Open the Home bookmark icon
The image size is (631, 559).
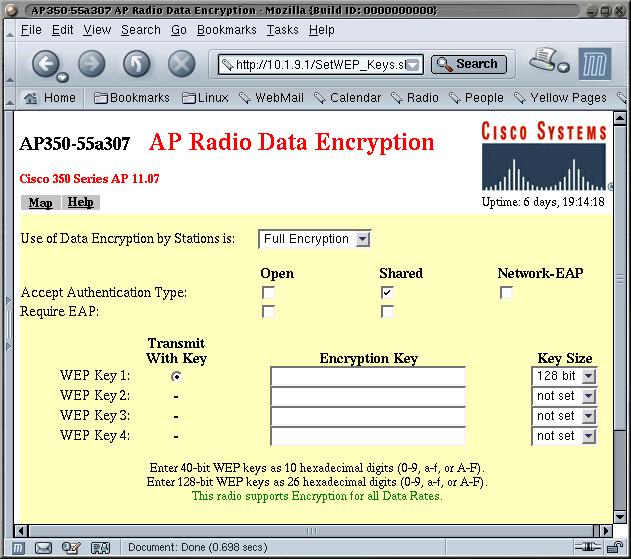pyautogui.click(x=31, y=98)
